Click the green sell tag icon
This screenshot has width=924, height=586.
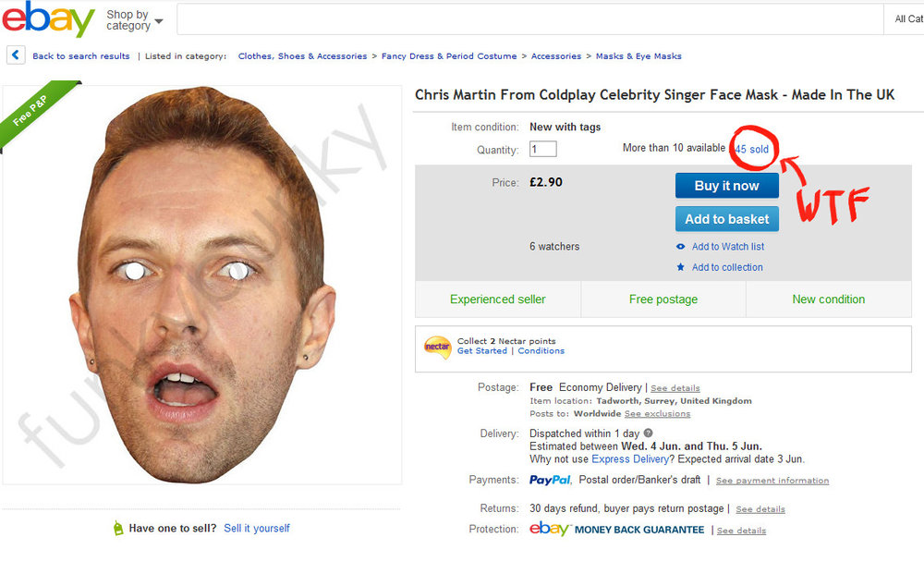(x=118, y=528)
